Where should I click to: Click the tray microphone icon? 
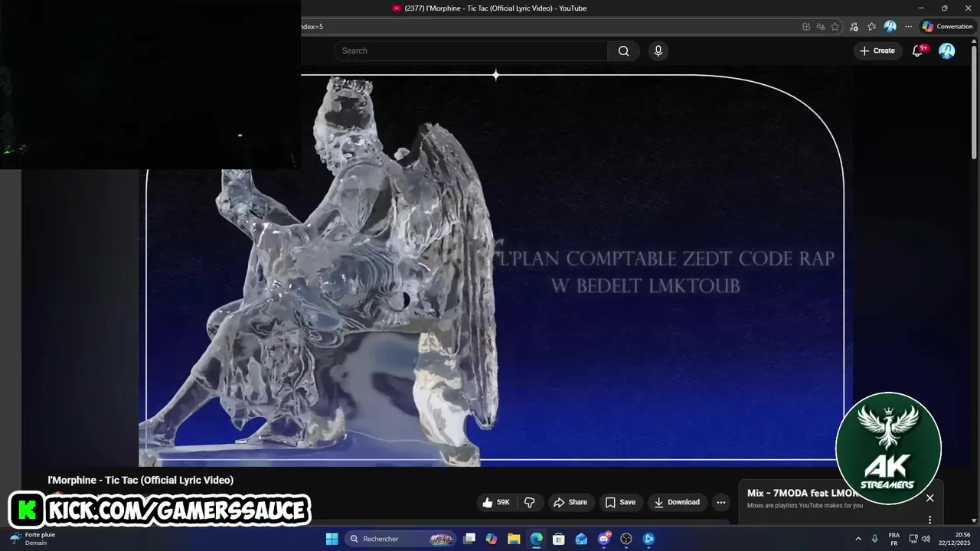tap(874, 539)
